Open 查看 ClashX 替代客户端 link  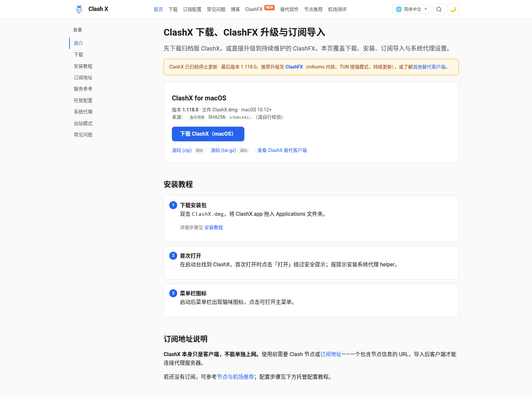282,150
